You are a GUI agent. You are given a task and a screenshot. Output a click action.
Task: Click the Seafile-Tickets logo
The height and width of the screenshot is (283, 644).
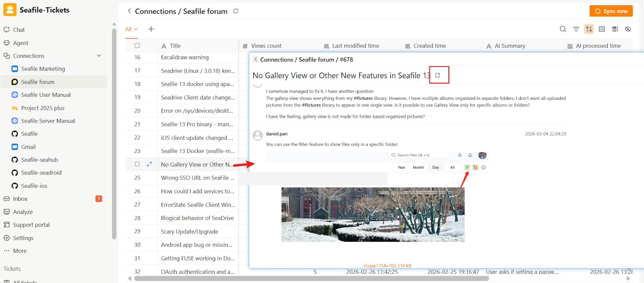pos(10,10)
